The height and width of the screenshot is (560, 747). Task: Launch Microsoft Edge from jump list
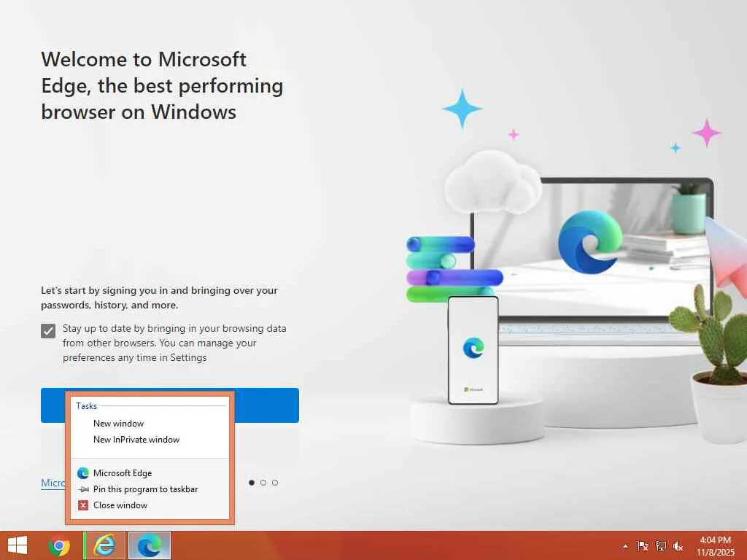click(x=150, y=472)
